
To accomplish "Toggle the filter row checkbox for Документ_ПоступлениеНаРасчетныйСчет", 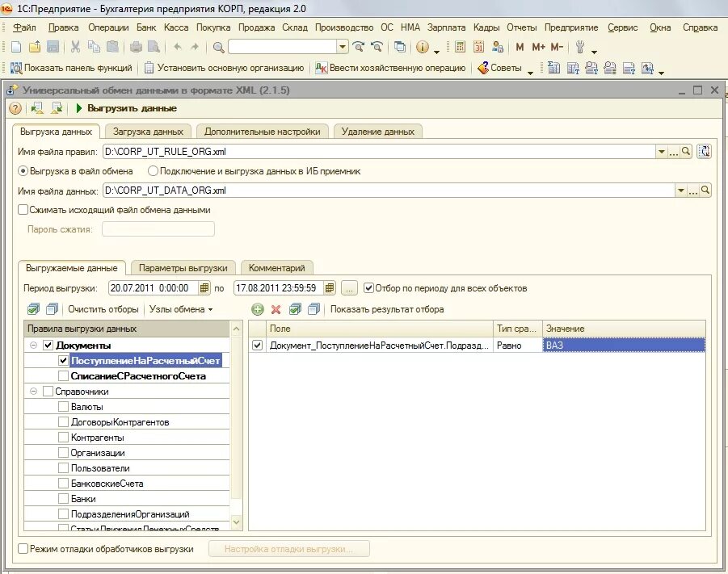I will coord(257,346).
